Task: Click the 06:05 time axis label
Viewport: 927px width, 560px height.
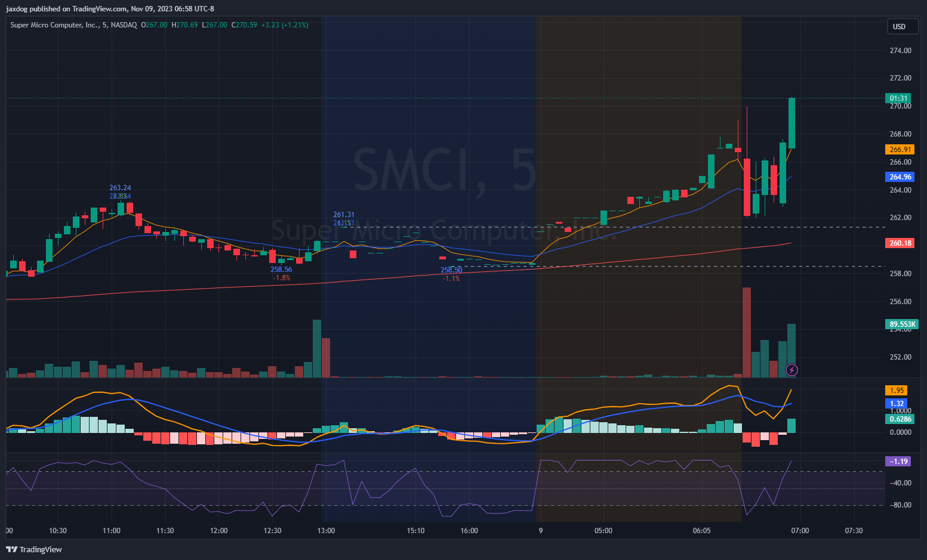Action: click(702, 531)
